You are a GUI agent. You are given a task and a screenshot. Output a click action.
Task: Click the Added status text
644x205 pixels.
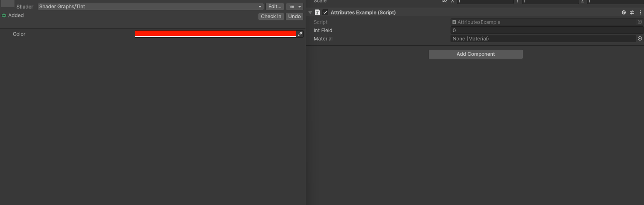pyautogui.click(x=16, y=15)
